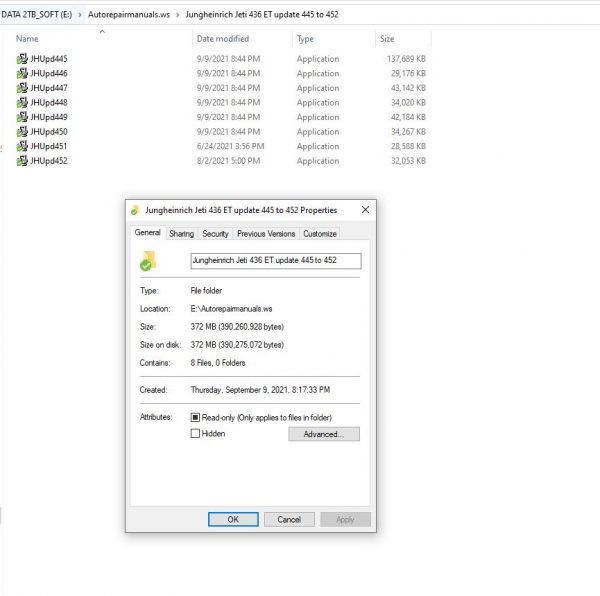Switch to the General tab

tap(148, 233)
